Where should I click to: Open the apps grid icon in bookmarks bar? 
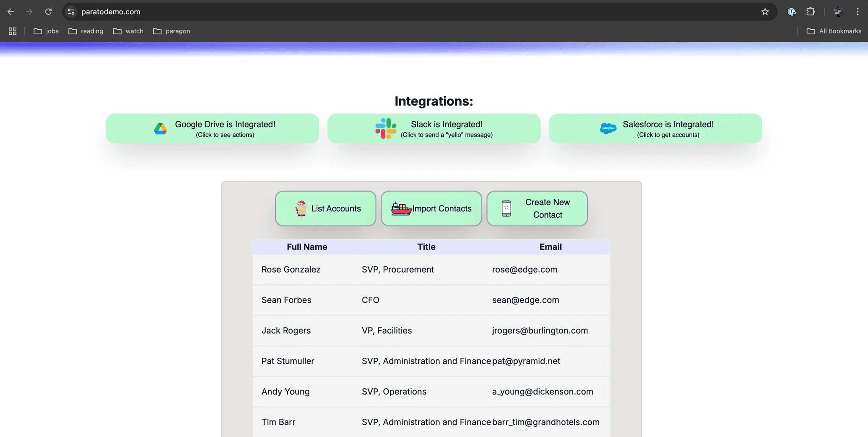click(13, 31)
